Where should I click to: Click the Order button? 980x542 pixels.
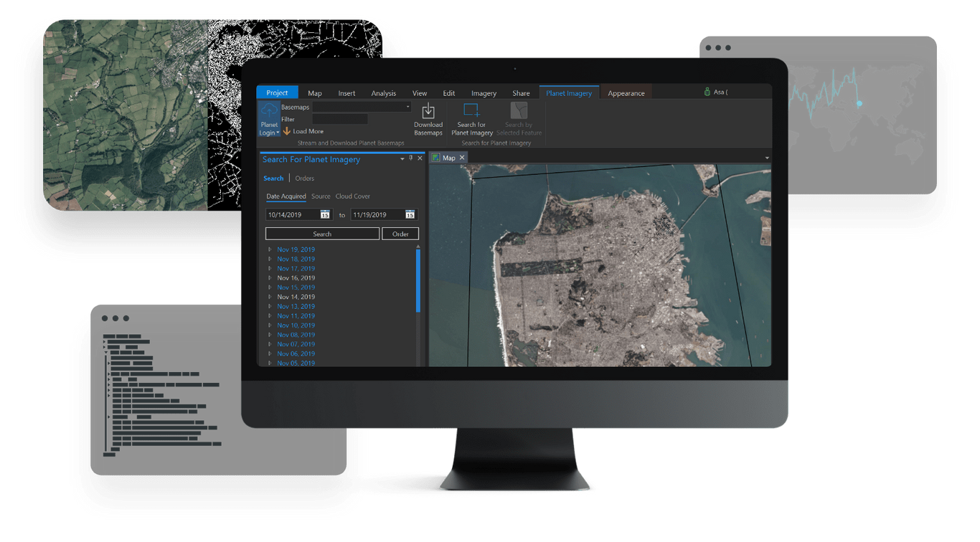(401, 233)
